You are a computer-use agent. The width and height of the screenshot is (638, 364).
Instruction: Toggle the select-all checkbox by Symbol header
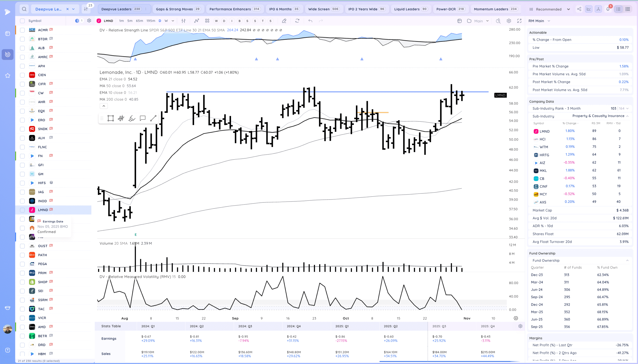pos(22,21)
